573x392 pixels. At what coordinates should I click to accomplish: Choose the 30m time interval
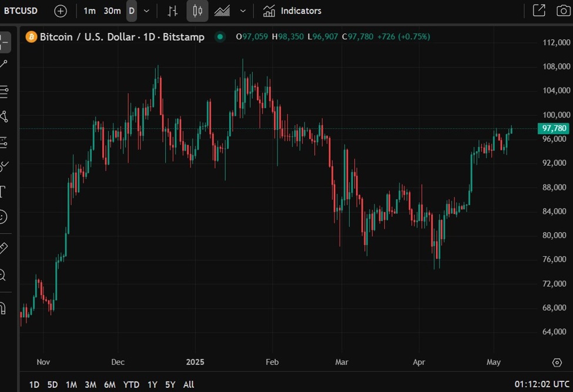point(112,11)
